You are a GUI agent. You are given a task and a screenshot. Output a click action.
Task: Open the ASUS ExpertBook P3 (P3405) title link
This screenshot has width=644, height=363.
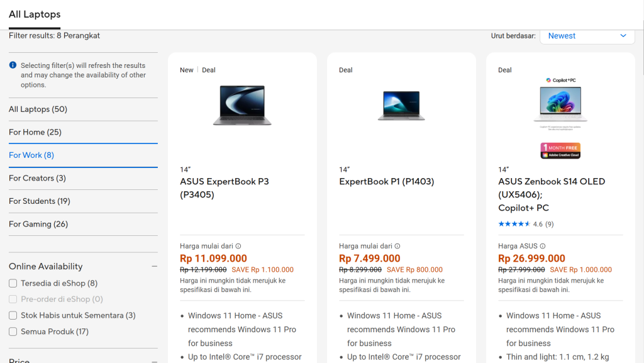[224, 188]
